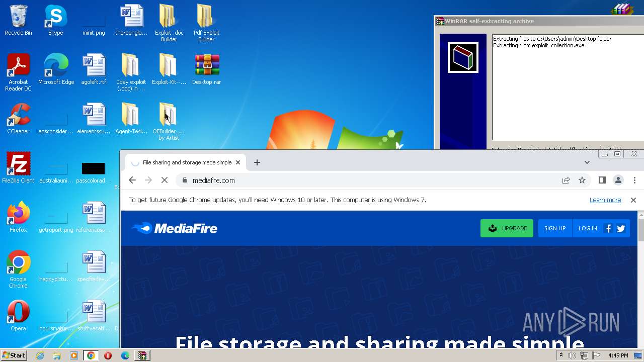
Task: Click the green UPGRADE button
Action: click(507, 228)
